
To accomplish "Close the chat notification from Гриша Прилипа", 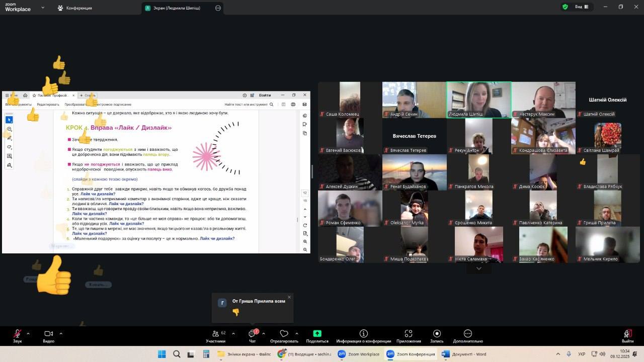I will click(289, 297).
